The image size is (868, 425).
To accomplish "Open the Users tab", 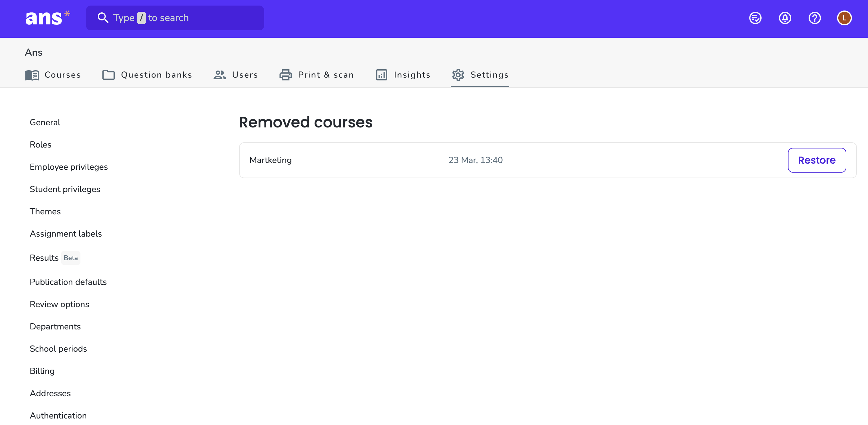I will pyautogui.click(x=235, y=75).
